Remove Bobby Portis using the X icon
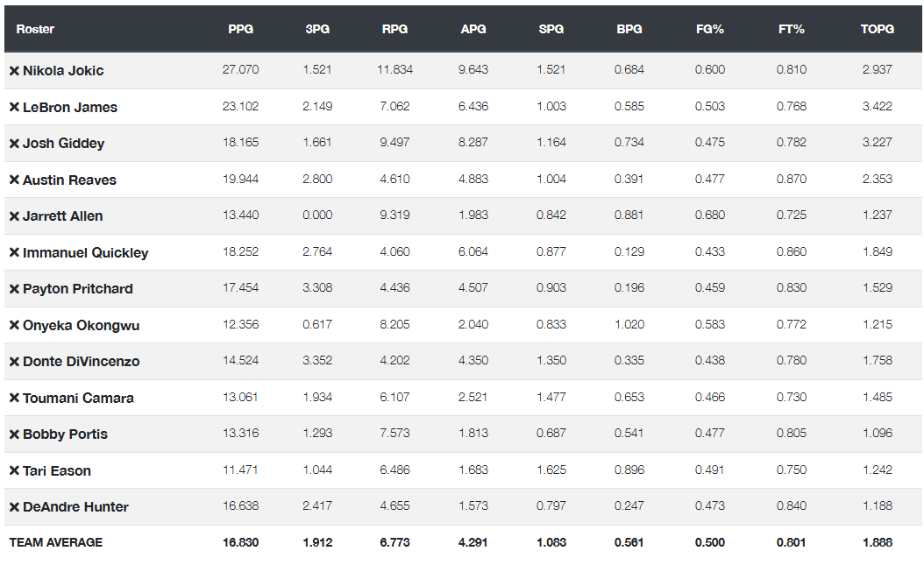The height and width of the screenshot is (565, 924). pyautogui.click(x=14, y=434)
